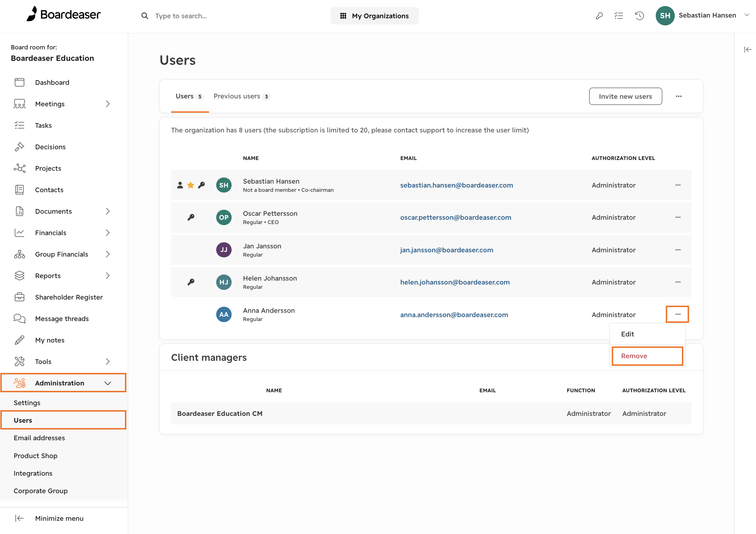Open Dashboard from the sidebar

click(x=52, y=82)
